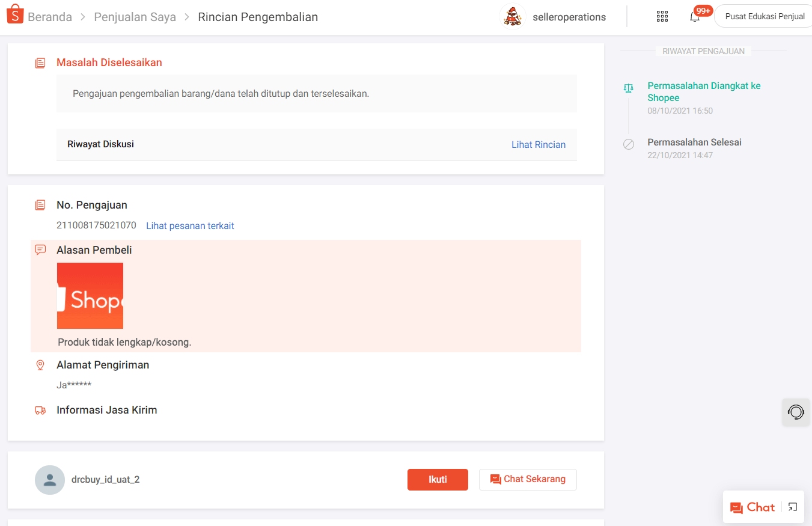Viewport: 812px width, 526px height.
Task: Open the floating Chat widget at bottom right
Action: point(753,507)
